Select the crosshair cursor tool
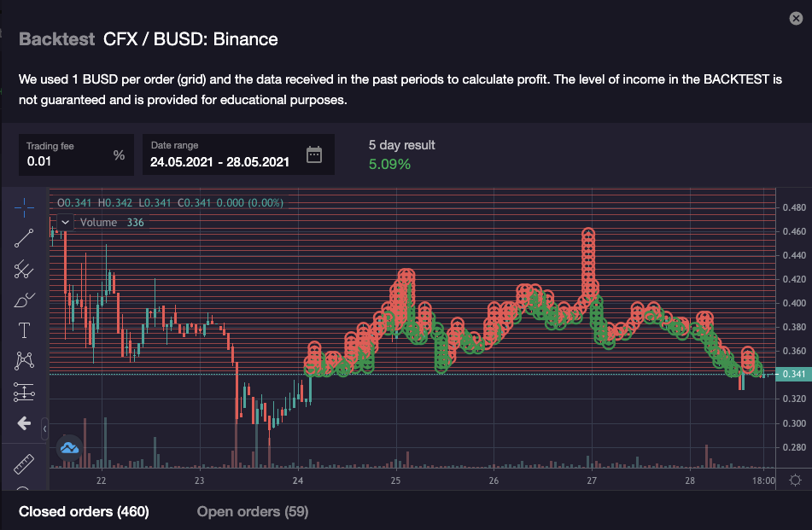Image resolution: width=812 pixels, height=530 pixels. (x=24, y=207)
